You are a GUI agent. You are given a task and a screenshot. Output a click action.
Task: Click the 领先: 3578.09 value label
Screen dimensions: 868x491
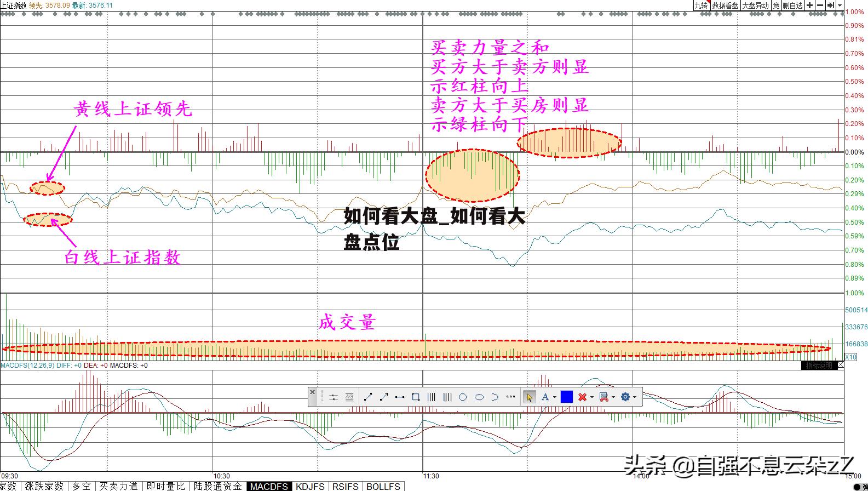[49, 5]
